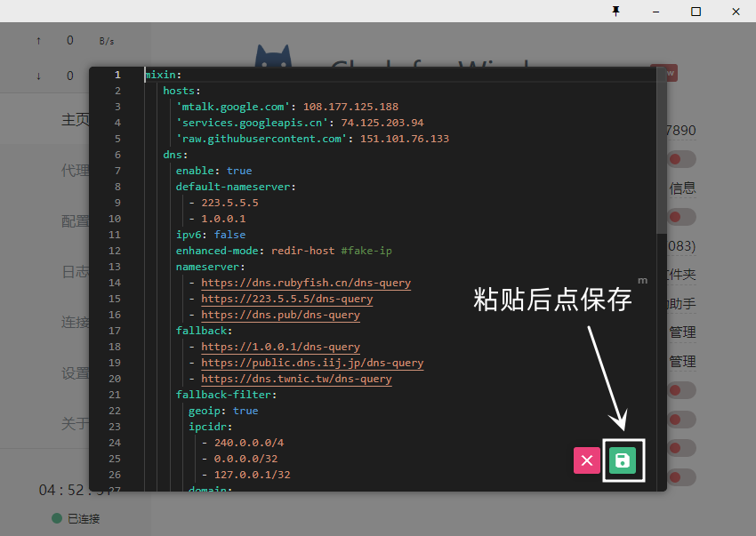The image size is (756, 536).
Task: Toggle the red switch just below 信息
Action: pyautogui.click(x=682, y=217)
